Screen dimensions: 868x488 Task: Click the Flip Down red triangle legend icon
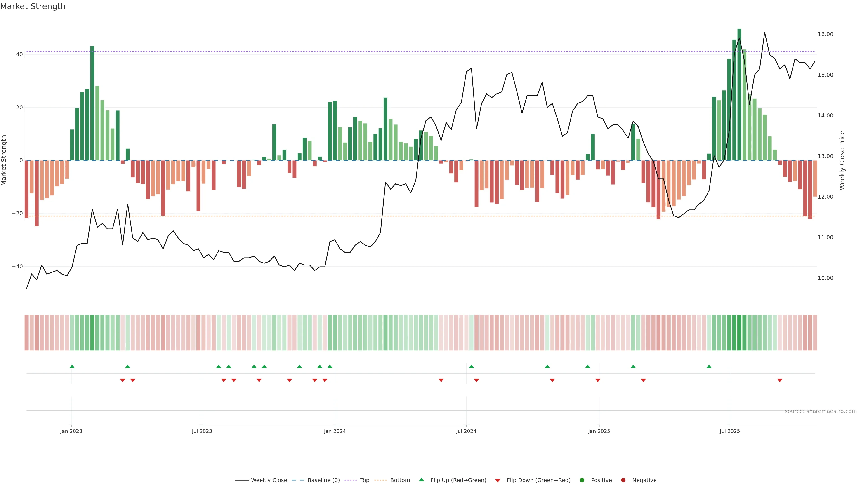[x=498, y=480]
